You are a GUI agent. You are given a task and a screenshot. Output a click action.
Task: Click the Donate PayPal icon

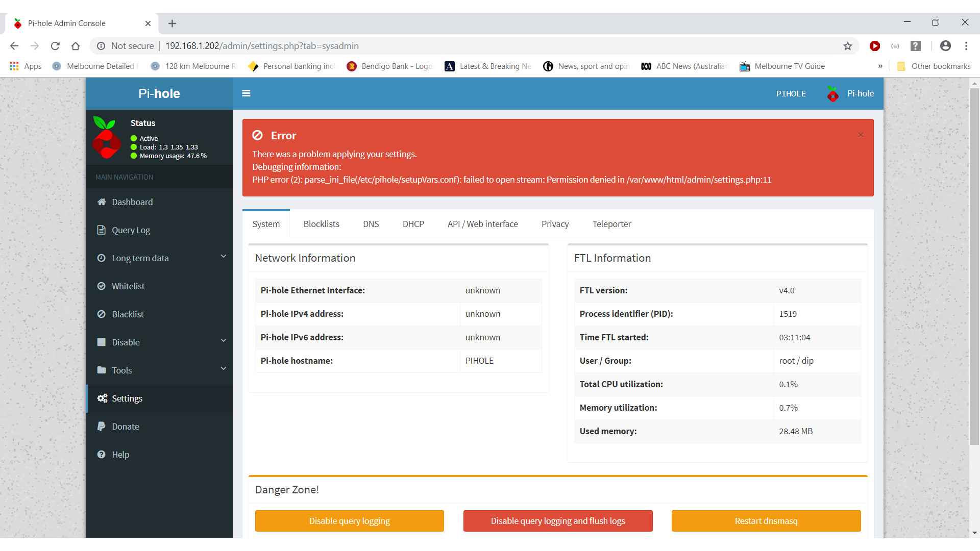[102, 427]
